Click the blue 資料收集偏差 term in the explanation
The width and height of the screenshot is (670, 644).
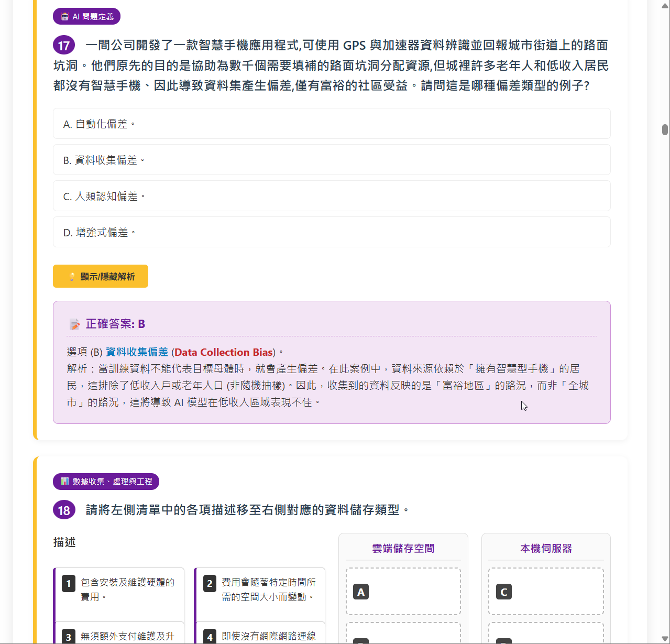[x=137, y=352]
